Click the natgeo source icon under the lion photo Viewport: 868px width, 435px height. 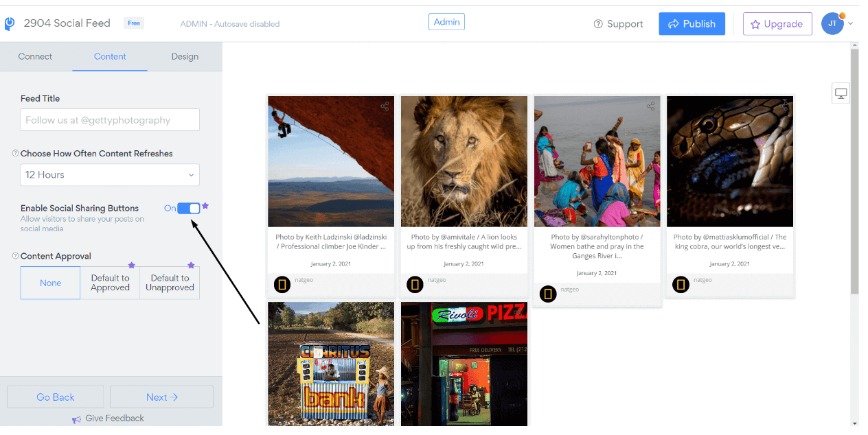[x=415, y=284]
